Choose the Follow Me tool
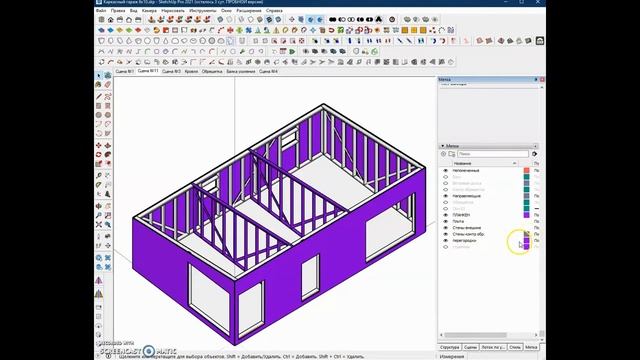The height and width of the screenshot is (360, 640). [108, 155]
